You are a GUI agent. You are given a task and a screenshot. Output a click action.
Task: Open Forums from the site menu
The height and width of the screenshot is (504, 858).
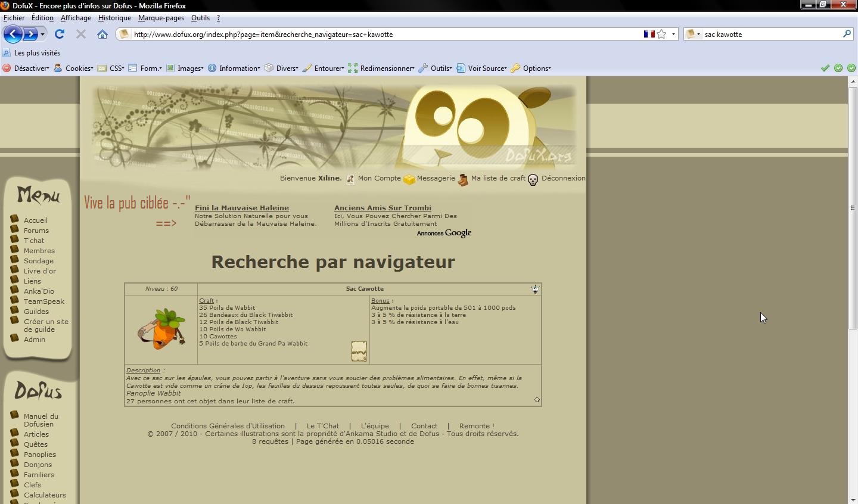pos(36,231)
